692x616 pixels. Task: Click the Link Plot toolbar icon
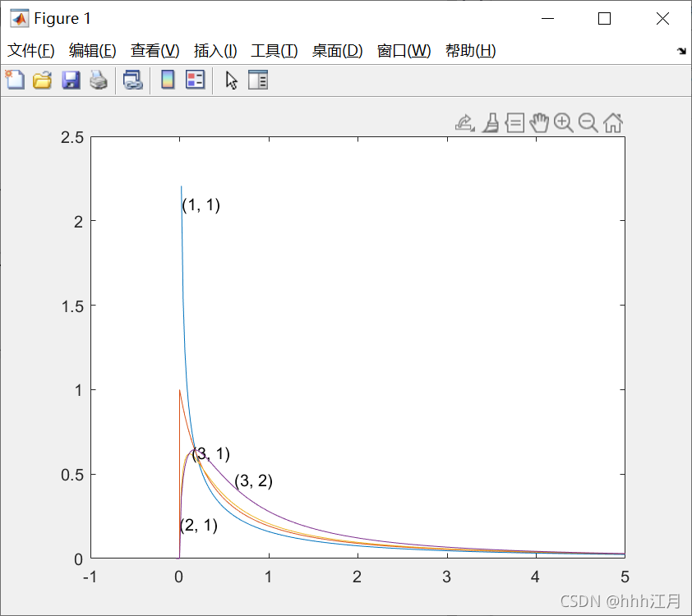[133, 80]
